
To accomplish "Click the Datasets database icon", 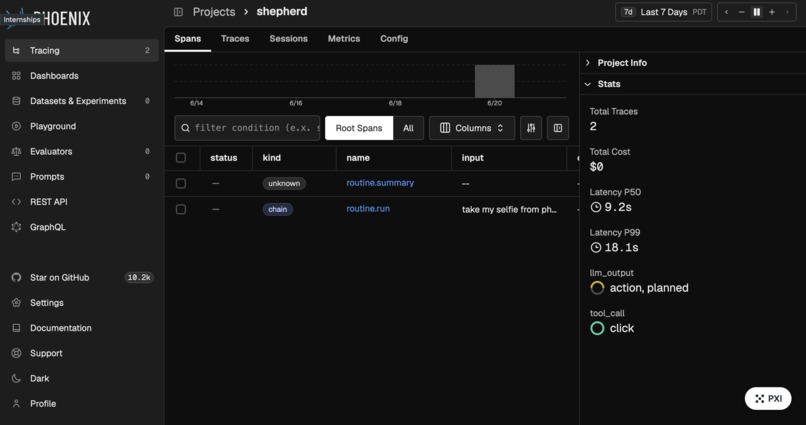I will (x=16, y=101).
